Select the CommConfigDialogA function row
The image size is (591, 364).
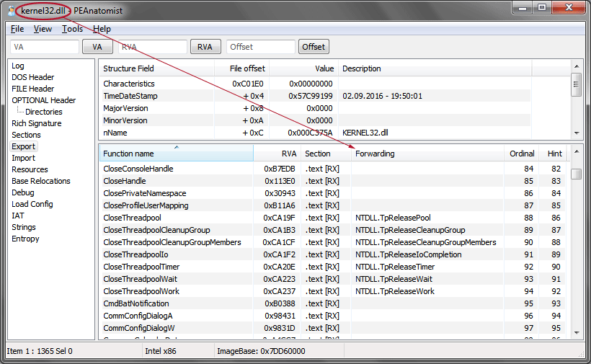[332, 316]
